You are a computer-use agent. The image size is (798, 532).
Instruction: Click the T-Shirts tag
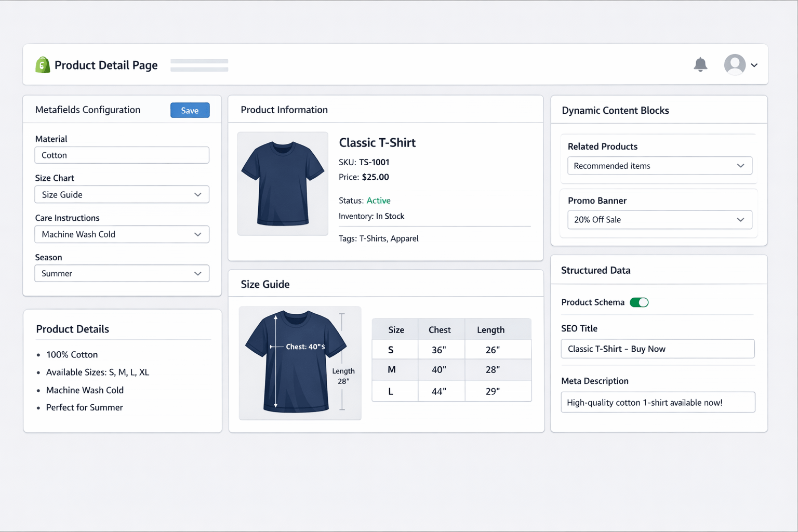(372, 238)
